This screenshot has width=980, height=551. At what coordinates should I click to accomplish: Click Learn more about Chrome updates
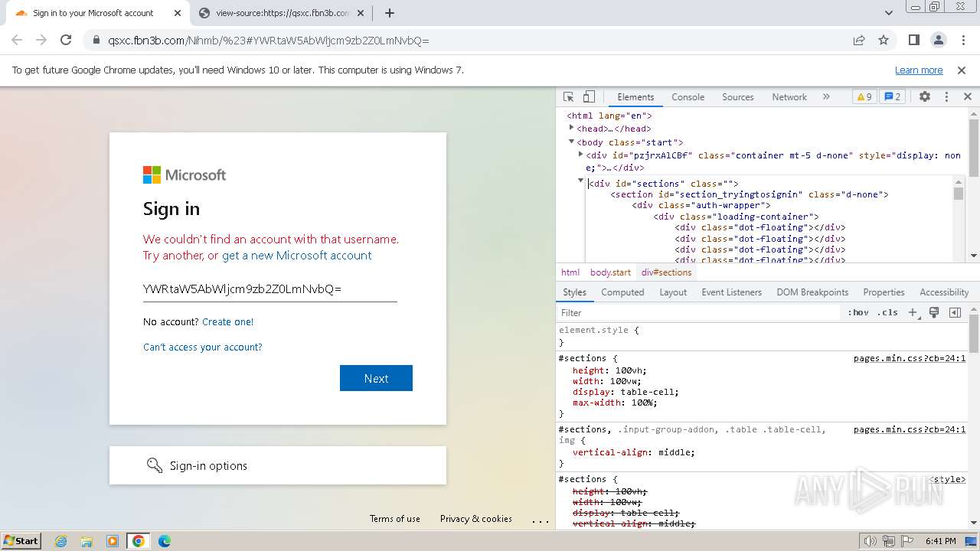click(x=919, y=70)
